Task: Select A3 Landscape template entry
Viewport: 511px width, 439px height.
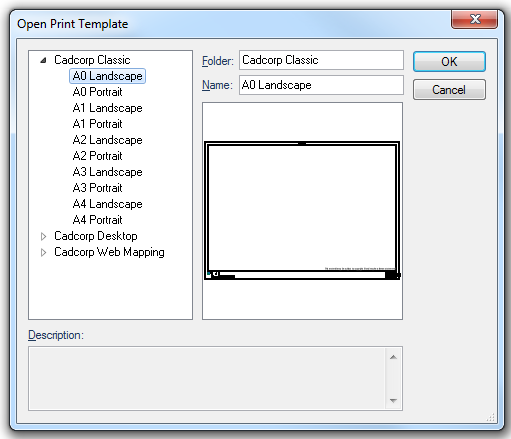Action: [107, 172]
